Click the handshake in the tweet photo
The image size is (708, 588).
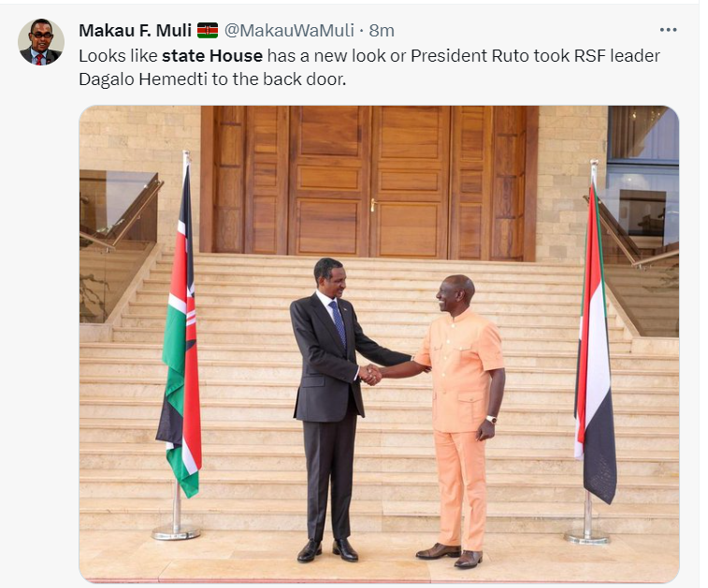(372, 374)
